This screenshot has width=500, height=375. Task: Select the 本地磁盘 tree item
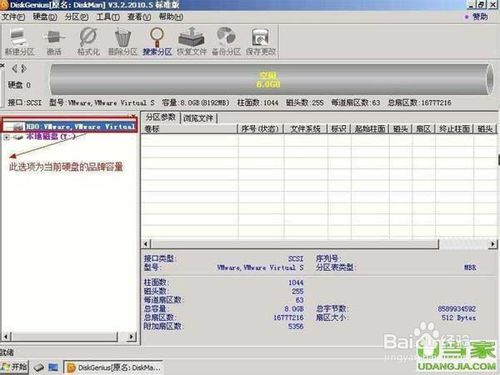(50, 136)
